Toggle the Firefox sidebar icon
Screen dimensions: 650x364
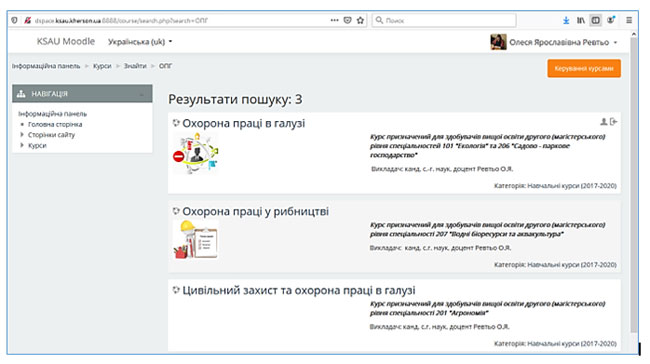[596, 20]
